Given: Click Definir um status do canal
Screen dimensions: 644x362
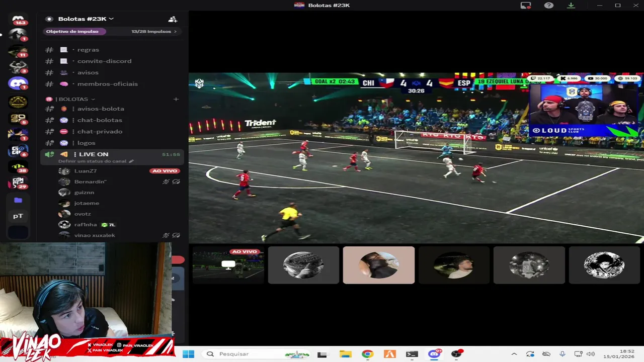Looking at the screenshot, I should coord(93,161).
